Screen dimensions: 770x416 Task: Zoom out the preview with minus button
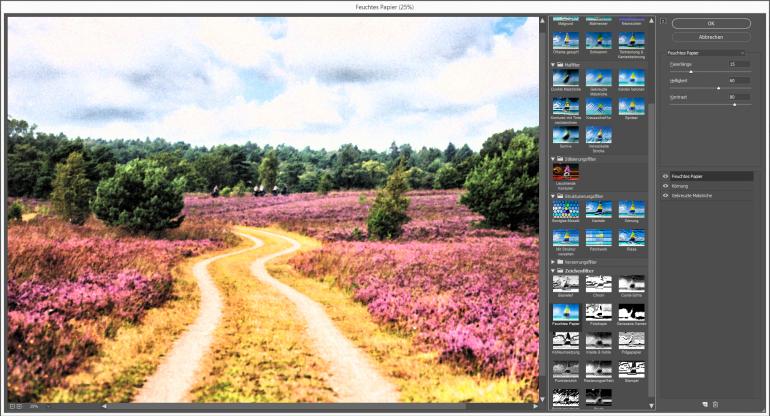point(12,407)
